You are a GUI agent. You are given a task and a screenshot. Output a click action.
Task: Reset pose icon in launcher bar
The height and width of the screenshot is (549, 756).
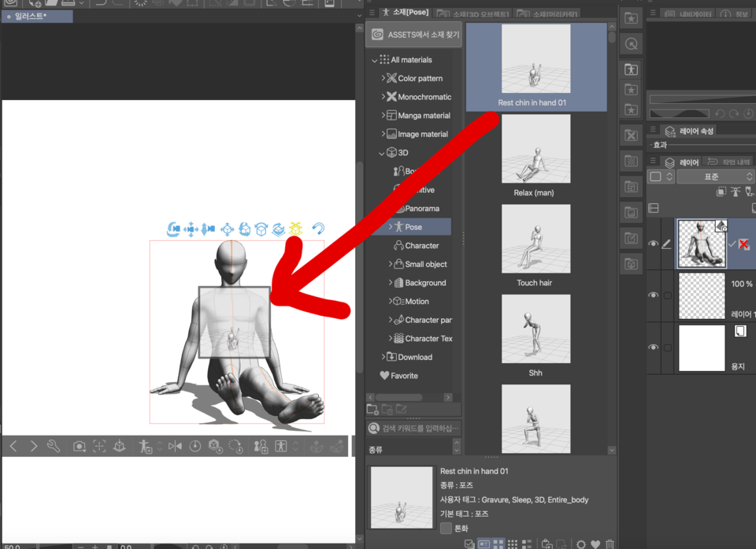[x=195, y=447]
